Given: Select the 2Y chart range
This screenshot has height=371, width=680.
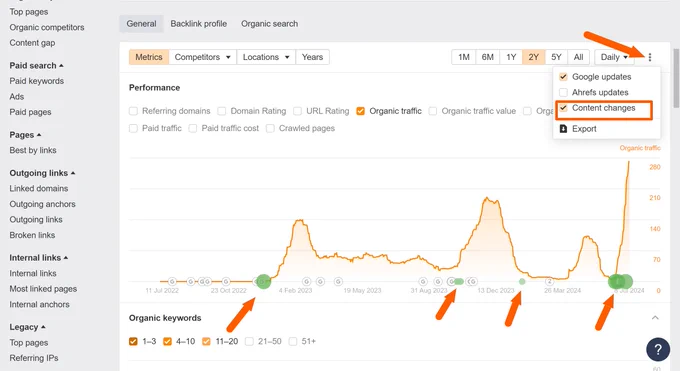Looking at the screenshot, I should point(533,57).
